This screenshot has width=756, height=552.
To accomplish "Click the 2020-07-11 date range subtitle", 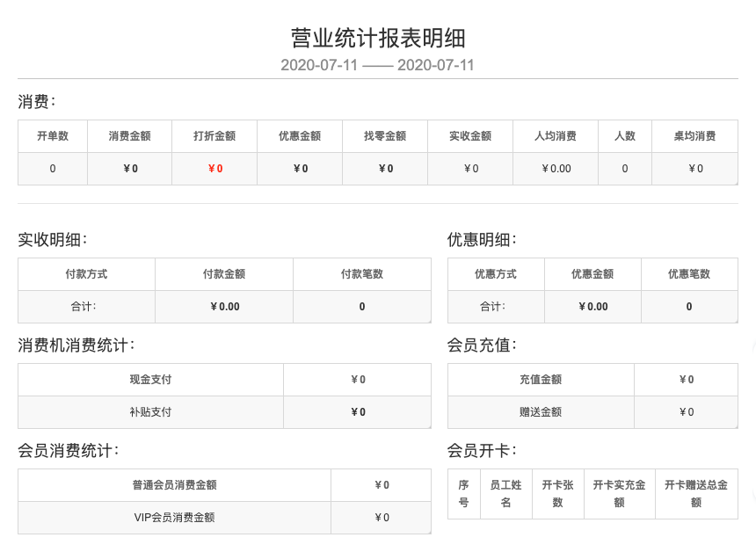I will pos(378,65).
